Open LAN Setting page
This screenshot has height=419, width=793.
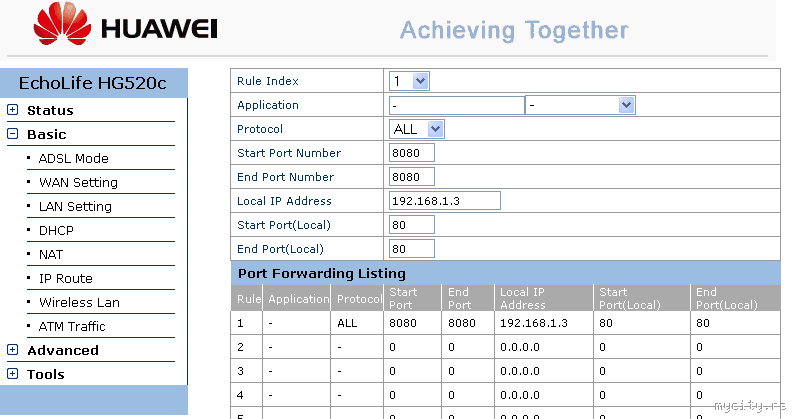pos(75,206)
